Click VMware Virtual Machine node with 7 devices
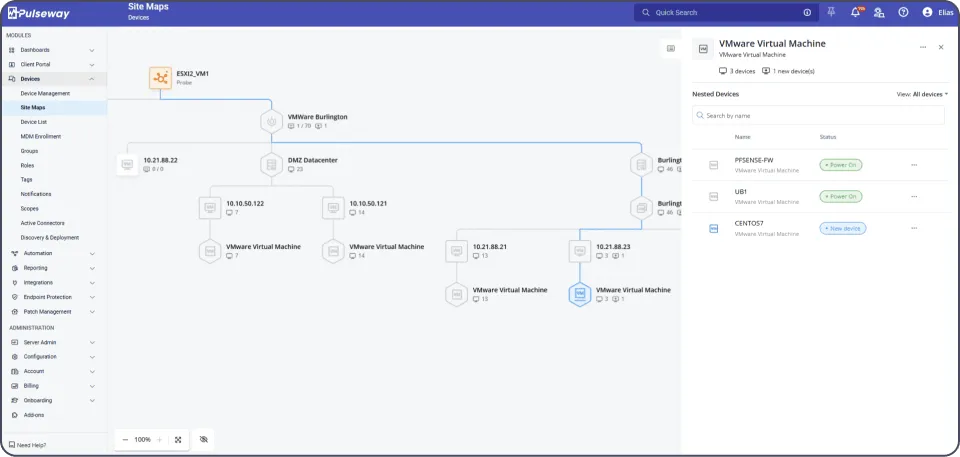Viewport: 960px width, 457px height. pos(210,251)
